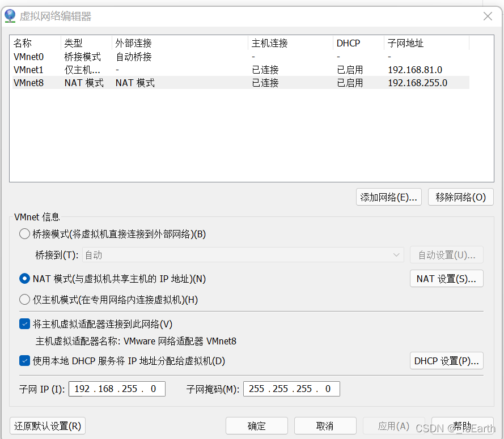Click 已连接 cell in VMnet8 row
504x439 pixels.
[265, 83]
